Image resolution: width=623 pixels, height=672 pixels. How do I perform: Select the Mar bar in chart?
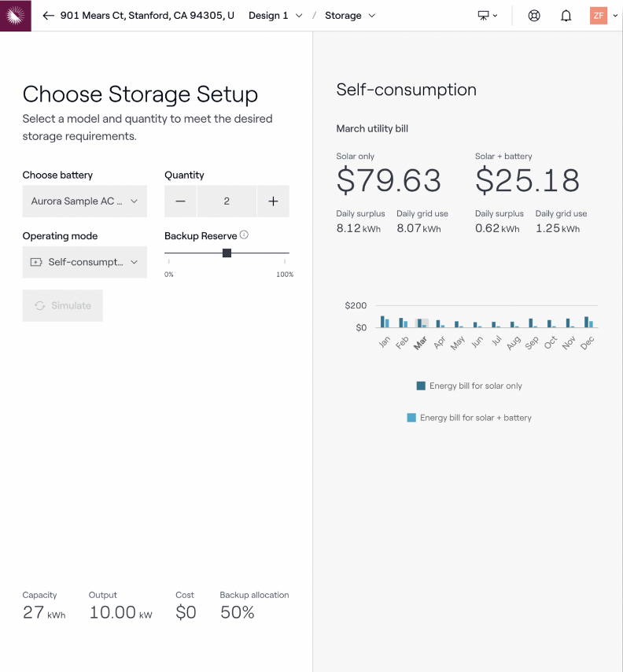(x=422, y=323)
